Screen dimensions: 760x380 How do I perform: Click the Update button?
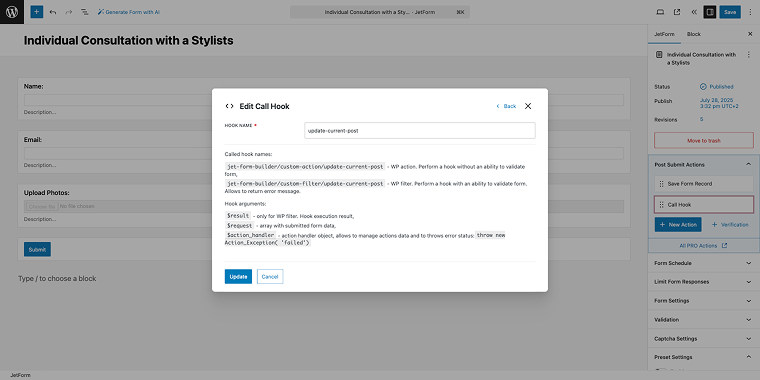[238, 276]
